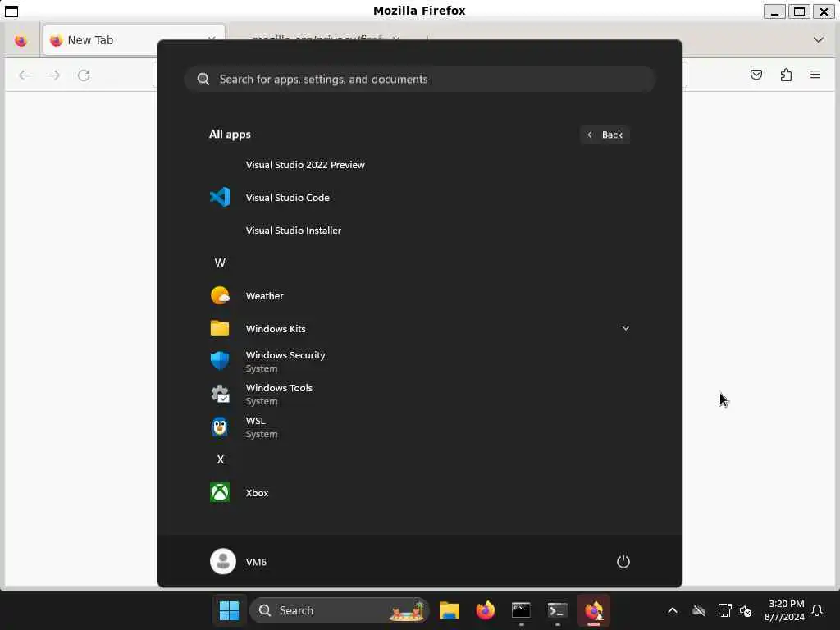Viewport: 840px width, 630px height.
Task: Jump to letter X section header
Action: pyautogui.click(x=220, y=459)
